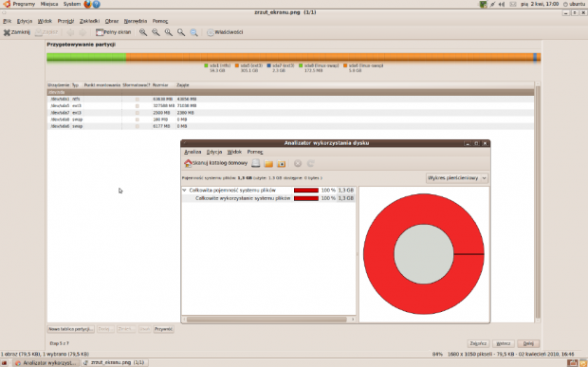Click Skanuj katalog domowy home icon
This screenshot has height=367, width=588.
(188, 163)
